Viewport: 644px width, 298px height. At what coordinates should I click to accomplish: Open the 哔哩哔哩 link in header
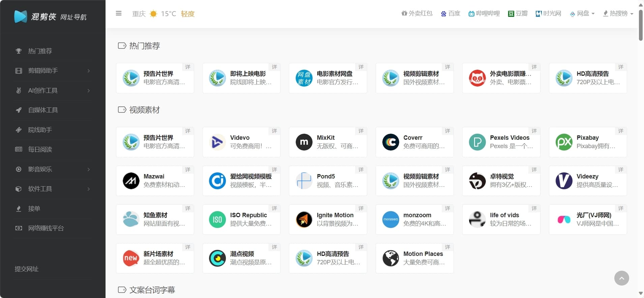pos(484,13)
